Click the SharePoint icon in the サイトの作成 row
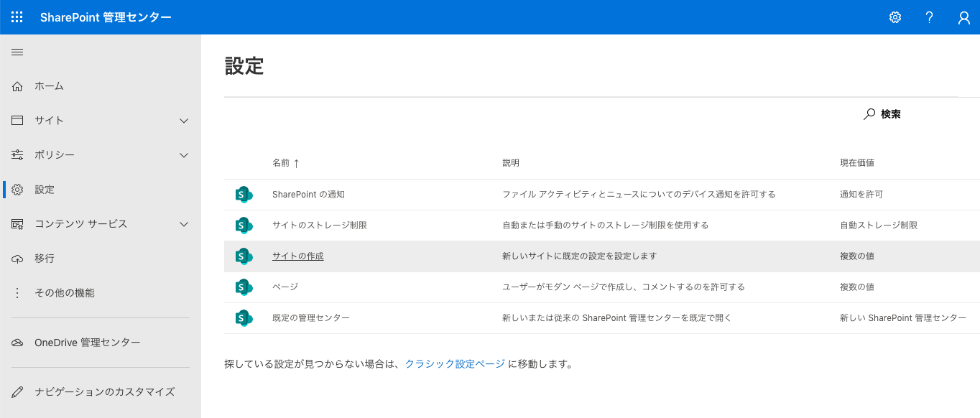 (244, 256)
